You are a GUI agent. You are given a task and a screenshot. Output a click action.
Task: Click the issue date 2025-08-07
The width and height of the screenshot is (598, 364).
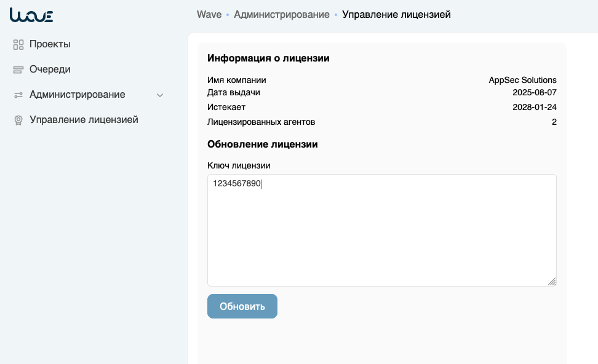(x=534, y=93)
